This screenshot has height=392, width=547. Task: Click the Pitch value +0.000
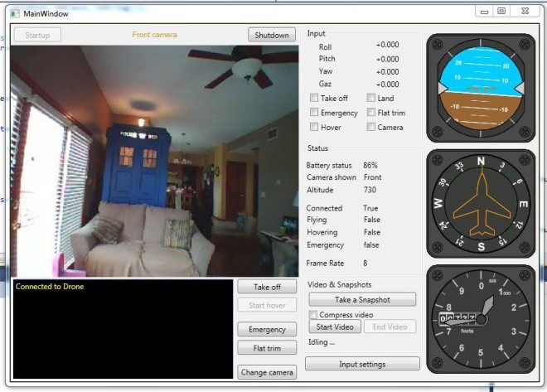point(387,59)
